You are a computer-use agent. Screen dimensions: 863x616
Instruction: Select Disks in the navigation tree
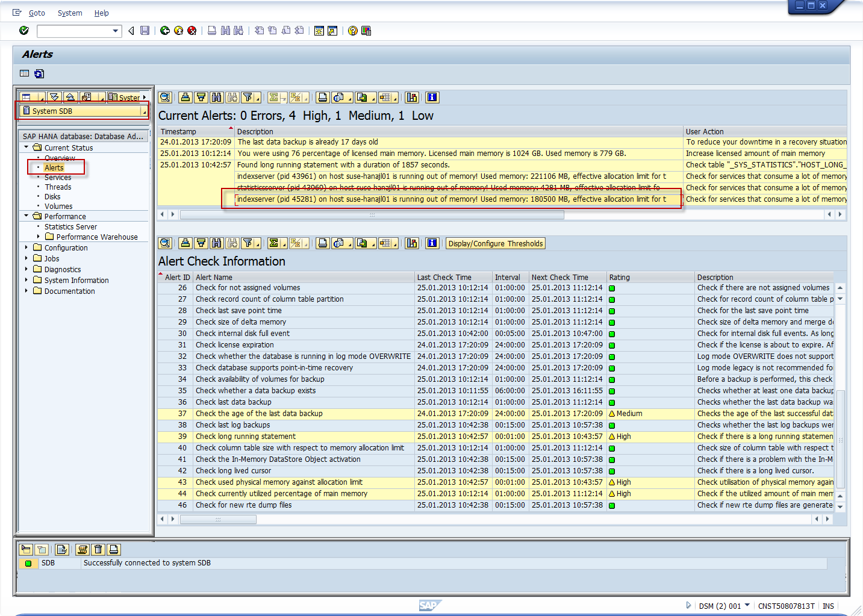click(x=52, y=196)
